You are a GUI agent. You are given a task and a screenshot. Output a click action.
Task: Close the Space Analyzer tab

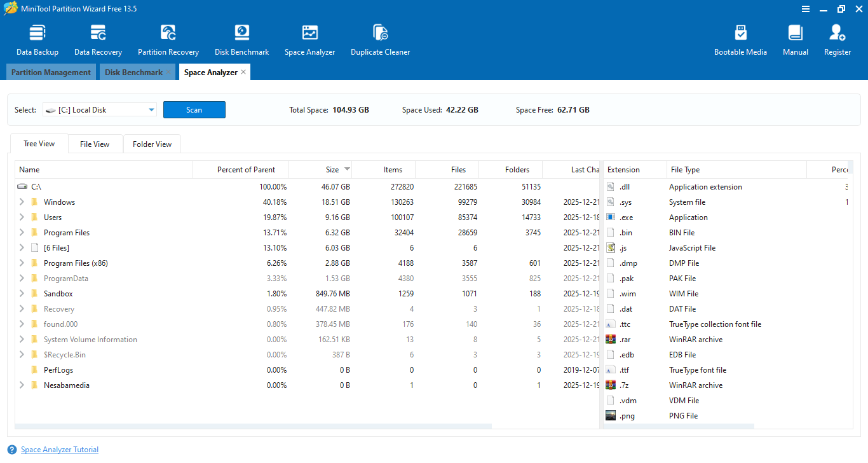[x=244, y=73]
